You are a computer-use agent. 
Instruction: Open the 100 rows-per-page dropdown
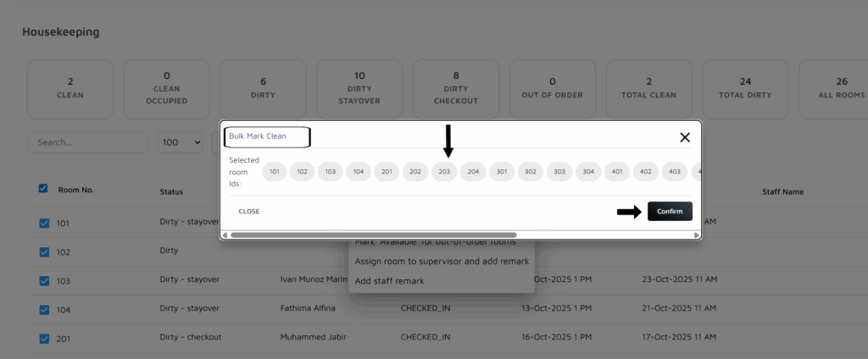181,142
